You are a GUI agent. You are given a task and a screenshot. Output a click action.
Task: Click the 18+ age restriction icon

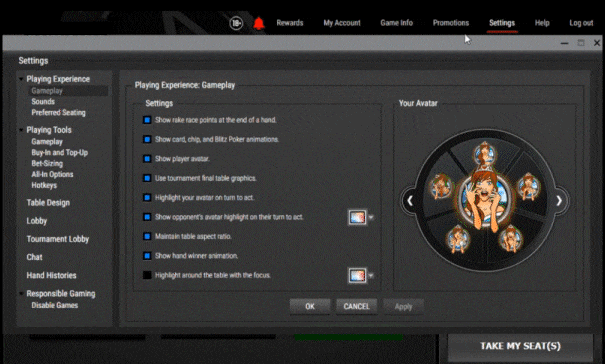coord(236,24)
